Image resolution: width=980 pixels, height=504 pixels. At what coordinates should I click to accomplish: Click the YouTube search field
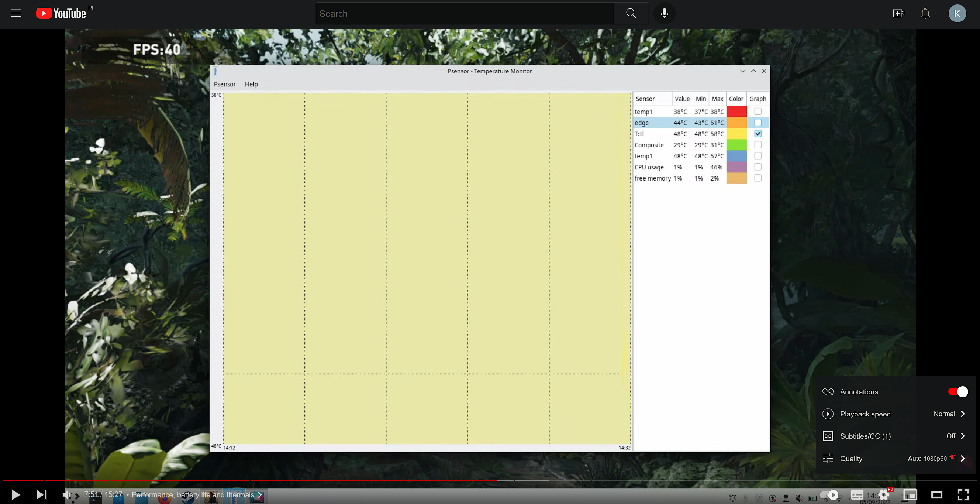point(464,13)
